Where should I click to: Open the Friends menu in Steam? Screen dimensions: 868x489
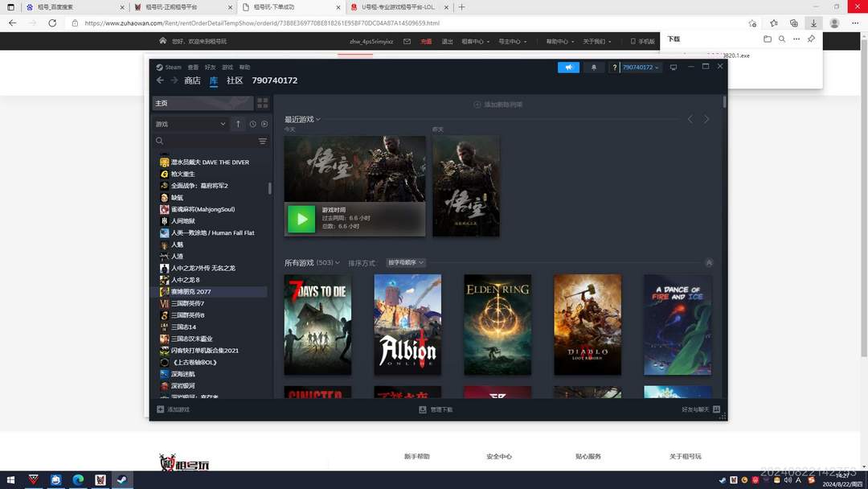point(210,67)
